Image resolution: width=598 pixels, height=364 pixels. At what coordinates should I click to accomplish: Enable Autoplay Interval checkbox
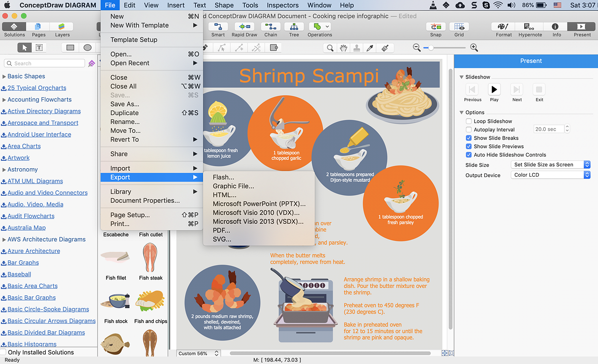(x=469, y=129)
